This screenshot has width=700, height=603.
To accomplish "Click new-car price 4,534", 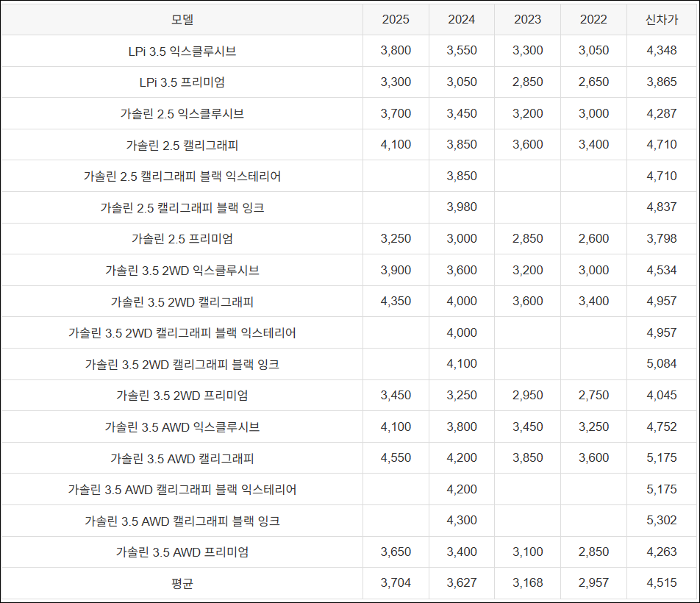I will pyautogui.click(x=662, y=270).
